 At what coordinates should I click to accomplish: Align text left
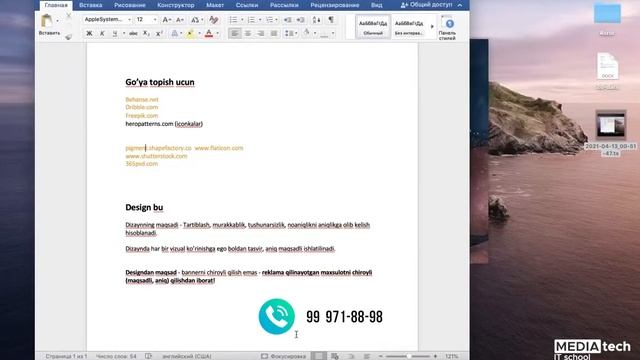[x=235, y=33]
